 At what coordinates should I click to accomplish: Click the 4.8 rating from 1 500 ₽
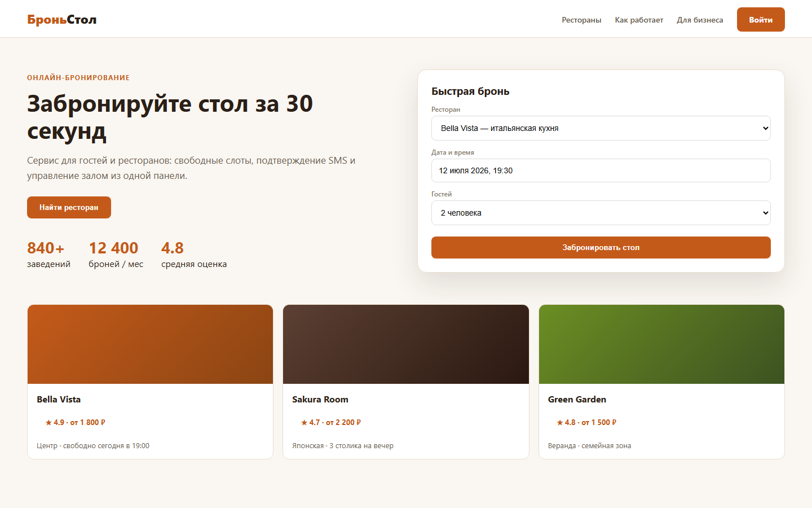[586, 422]
